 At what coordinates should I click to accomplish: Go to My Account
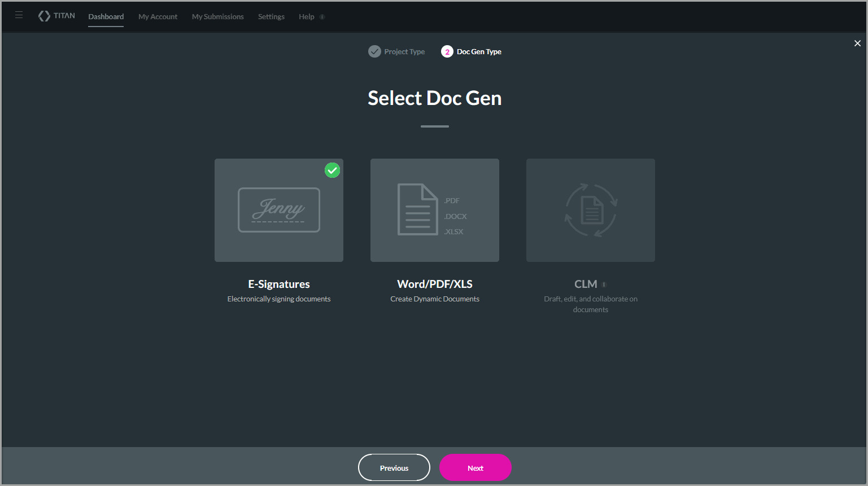click(158, 16)
